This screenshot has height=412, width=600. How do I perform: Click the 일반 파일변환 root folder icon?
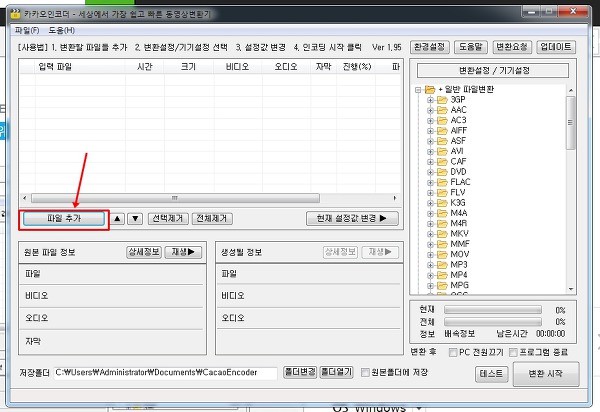click(x=430, y=90)
